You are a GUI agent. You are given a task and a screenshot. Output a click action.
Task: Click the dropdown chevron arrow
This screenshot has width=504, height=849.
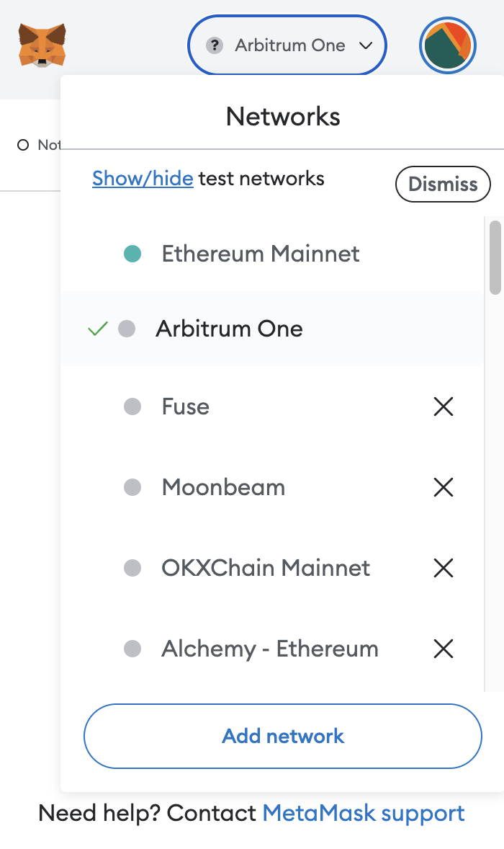tap(366, 46)
